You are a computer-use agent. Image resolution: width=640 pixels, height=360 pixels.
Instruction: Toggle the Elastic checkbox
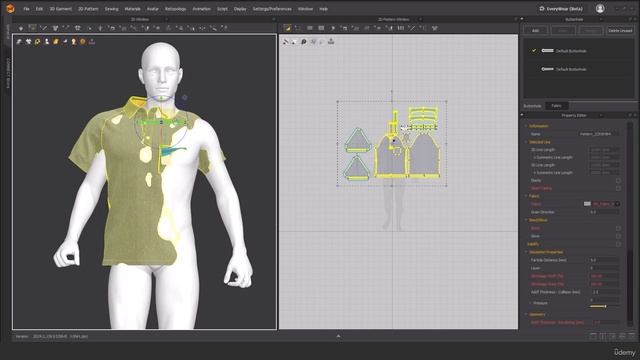click(618, 180)
